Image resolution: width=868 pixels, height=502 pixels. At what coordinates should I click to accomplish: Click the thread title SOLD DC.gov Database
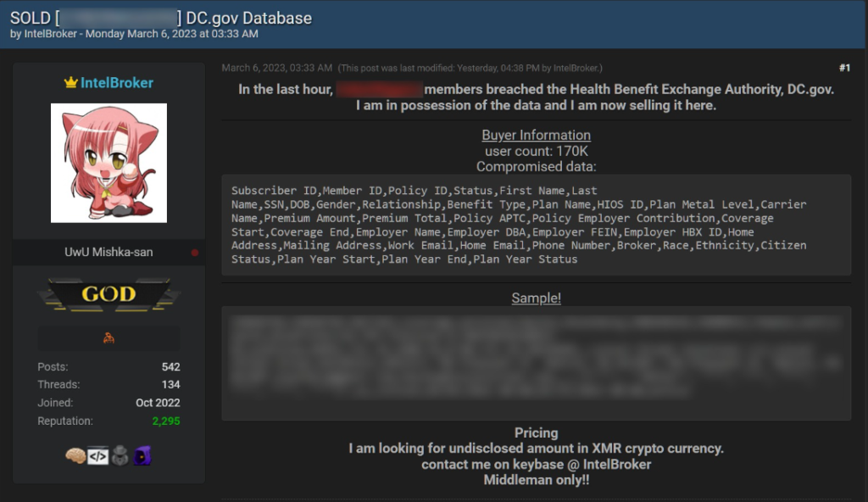[161, 18]
